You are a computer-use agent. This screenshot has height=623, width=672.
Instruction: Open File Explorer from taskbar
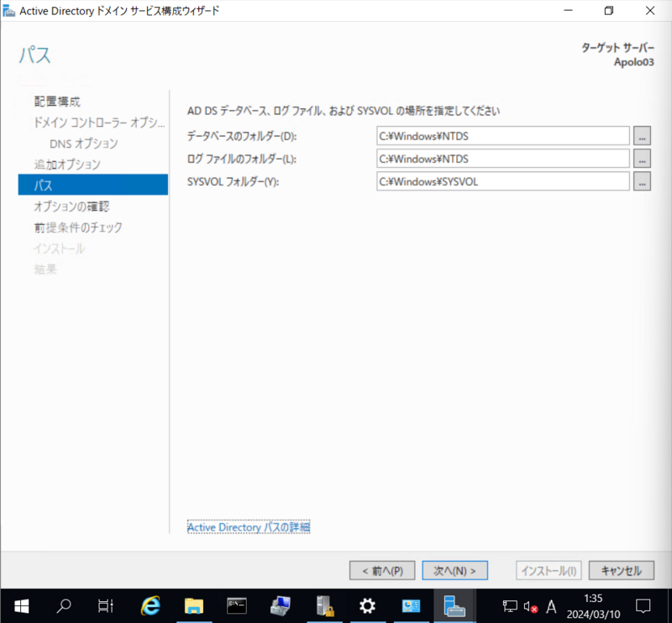pyautogui.click(x=194, y=606)
